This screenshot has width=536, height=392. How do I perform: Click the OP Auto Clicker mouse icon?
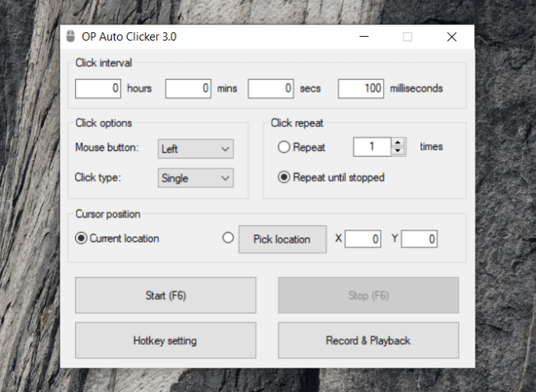click(70, 37)
